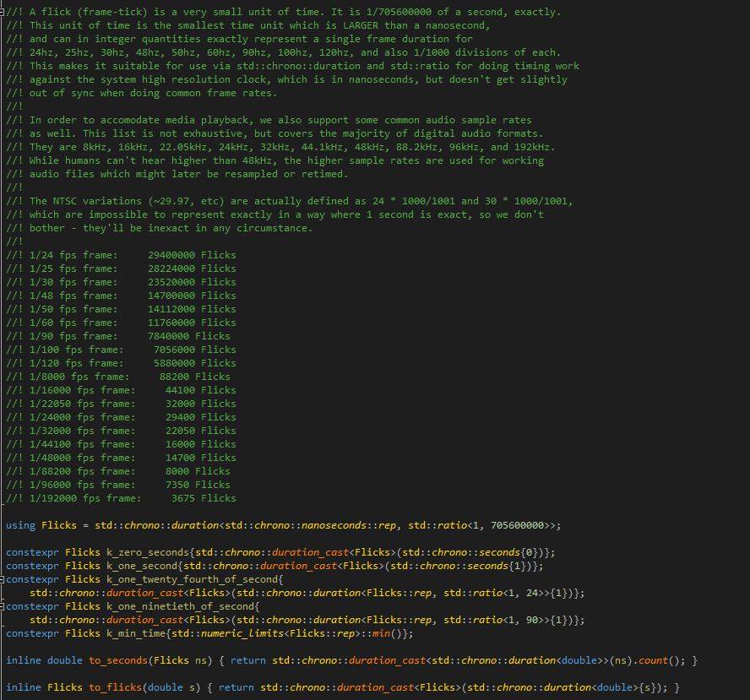This screenshot has width=750, height=700.
Task: Collapse the k_one_twenty_fourth_of_second definition fold
Action: (2, 579)
